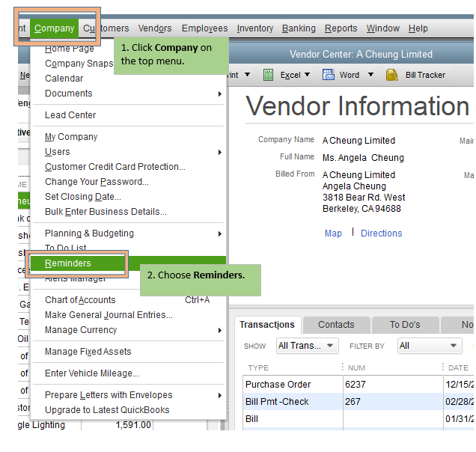Click the Excel toolbar button label
This screenshot has width=476, height=452.
(290, 75)
